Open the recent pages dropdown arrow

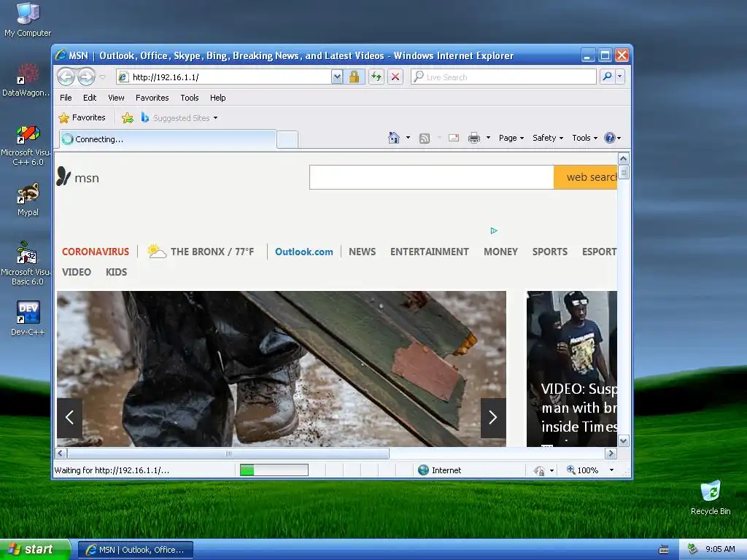[x=102, y=77]
